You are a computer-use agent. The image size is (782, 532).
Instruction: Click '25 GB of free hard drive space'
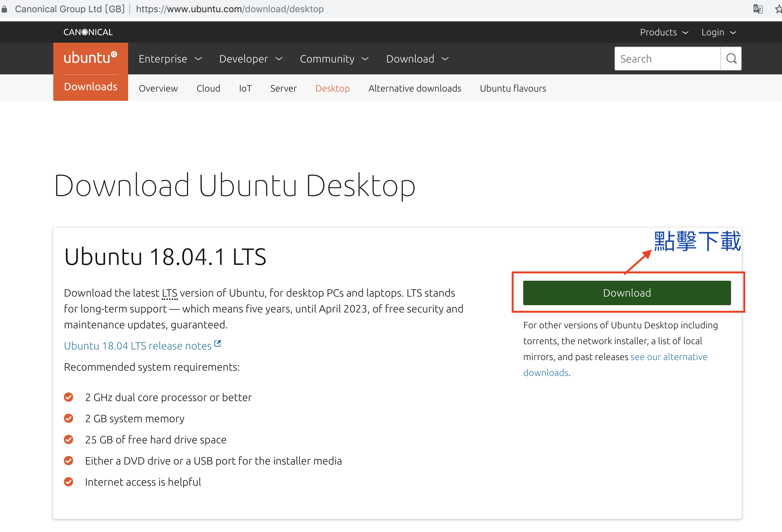coord(156,440)
